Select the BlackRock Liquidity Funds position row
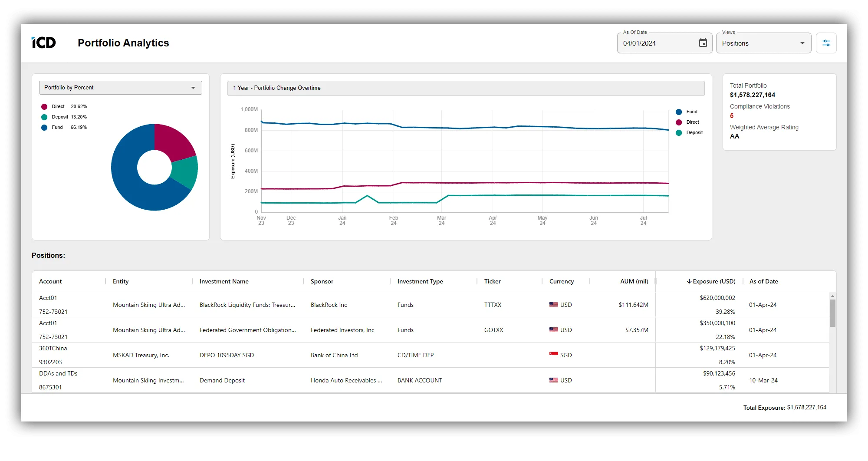Image resolution: width=868 pixels, height=461 pixels. point(247,305)
